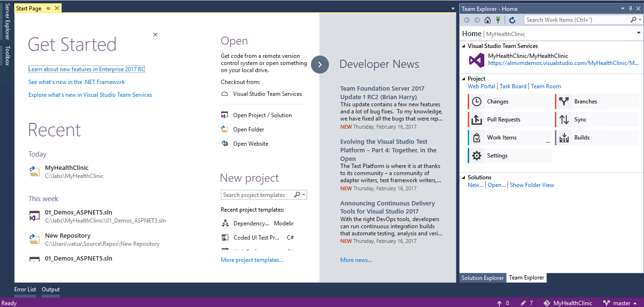
Task: Refresh Team Explorer
Action: tap(512, 20)
